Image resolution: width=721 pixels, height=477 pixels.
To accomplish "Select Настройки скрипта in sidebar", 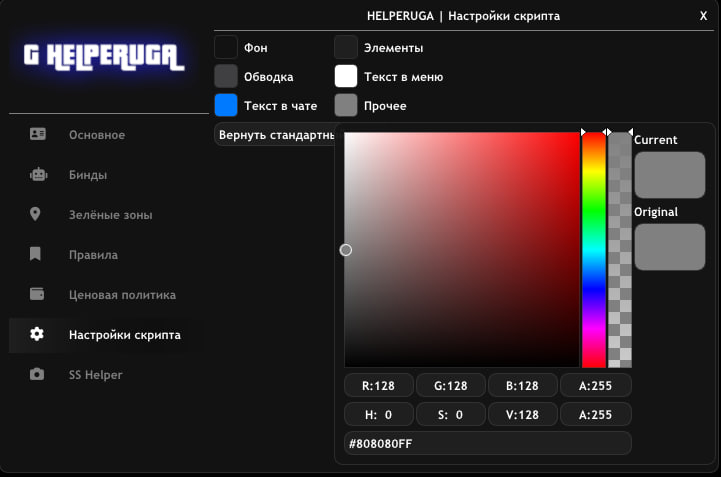I will coord(109,335).
